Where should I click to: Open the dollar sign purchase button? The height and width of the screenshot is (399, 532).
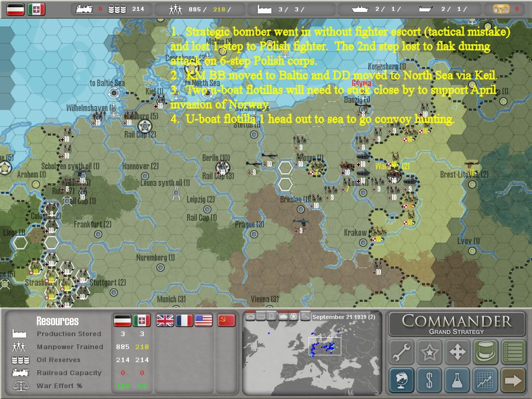tap(430, 380)
